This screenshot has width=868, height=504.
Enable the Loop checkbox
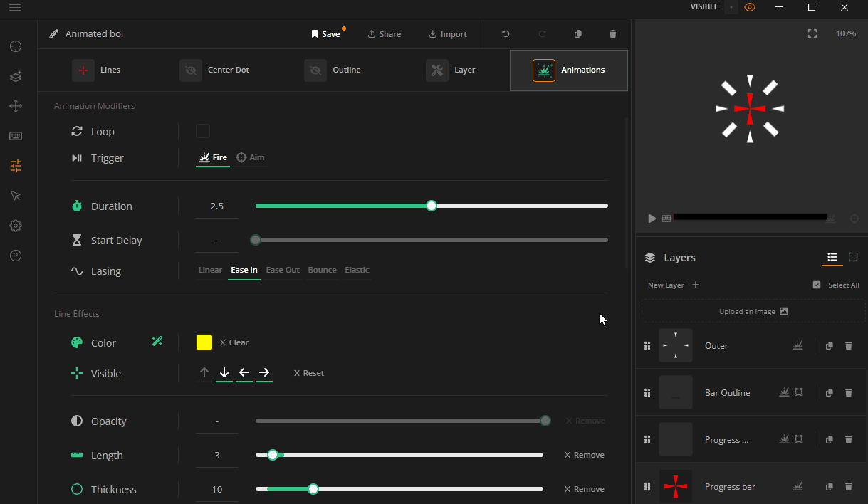pos(203,131)
